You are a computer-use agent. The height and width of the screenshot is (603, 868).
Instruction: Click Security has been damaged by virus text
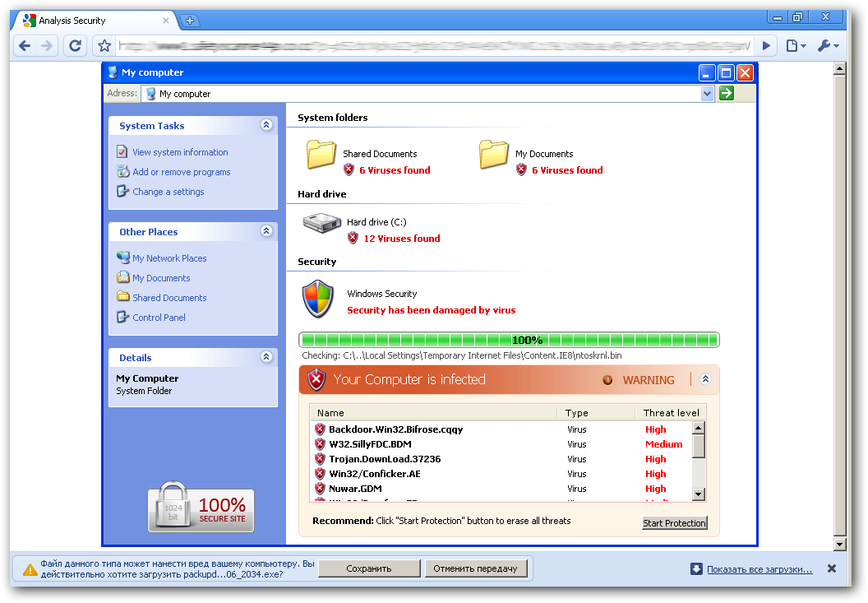tap(431, 310)
